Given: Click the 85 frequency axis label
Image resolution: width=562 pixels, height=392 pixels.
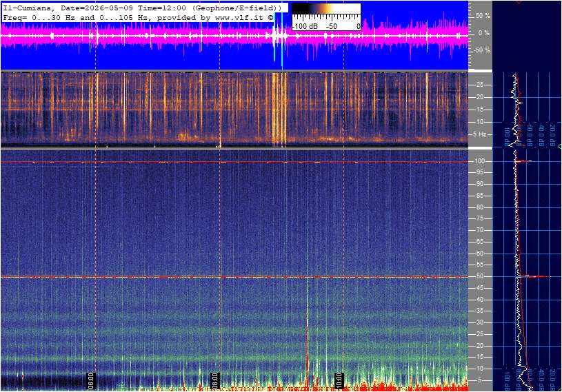Looking at the screenshot, I should click(479, 196).
